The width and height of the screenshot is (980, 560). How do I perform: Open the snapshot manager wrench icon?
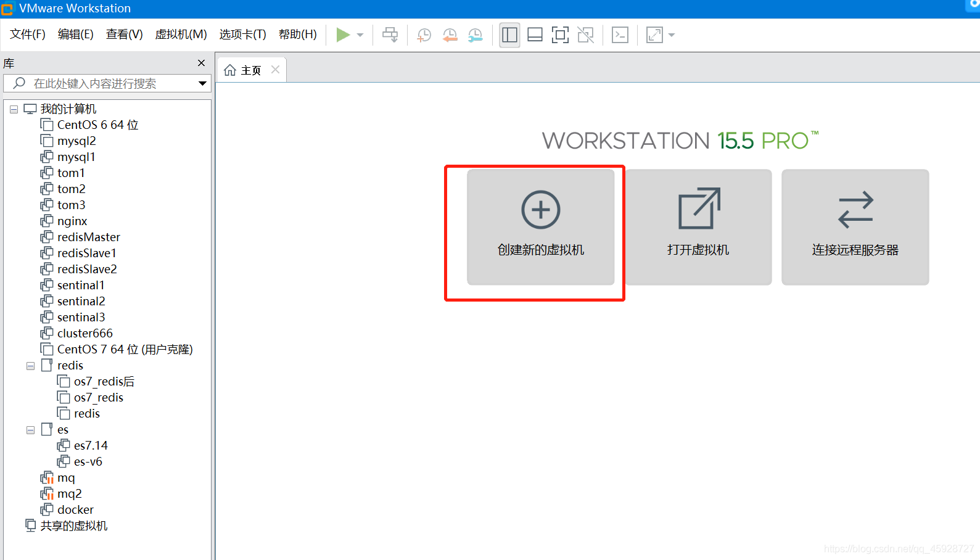coord(475,35)
